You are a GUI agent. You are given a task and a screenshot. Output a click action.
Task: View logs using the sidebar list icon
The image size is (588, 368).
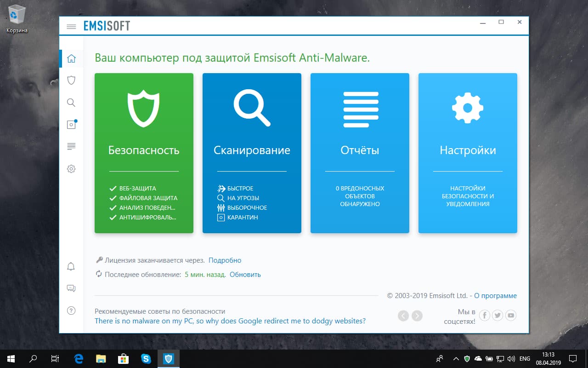tap(71, 146)
